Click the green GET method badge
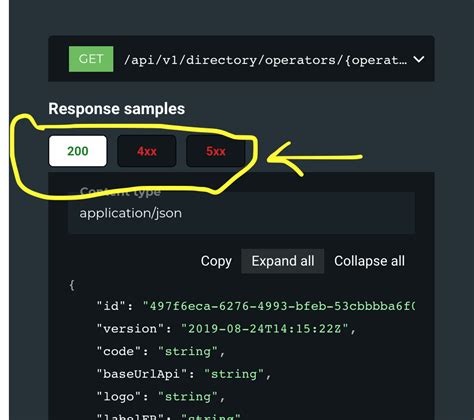Viewport: 474px width, 420px height. [x=91, y=59]
